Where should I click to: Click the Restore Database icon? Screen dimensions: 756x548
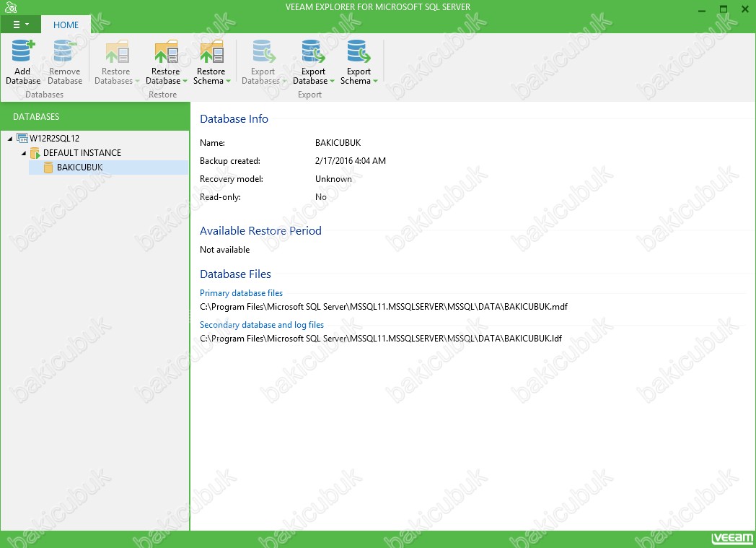pyautogui.click(x=167, y=51)
